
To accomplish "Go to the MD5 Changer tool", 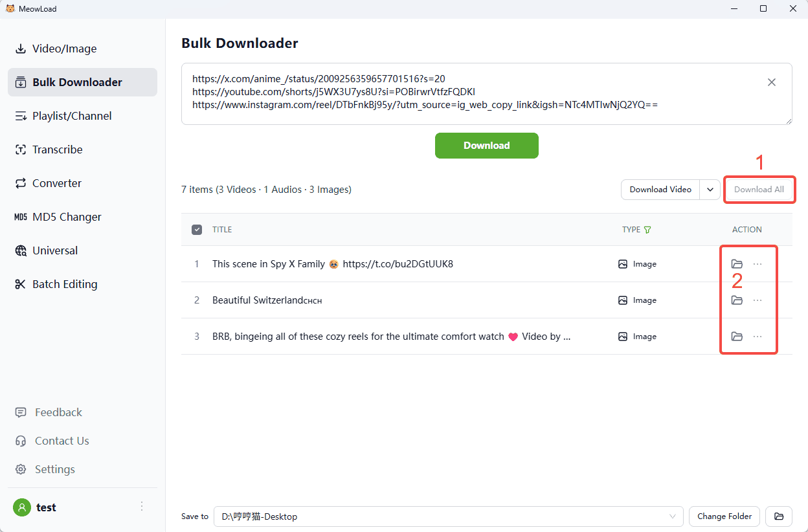I will (67, 217).
